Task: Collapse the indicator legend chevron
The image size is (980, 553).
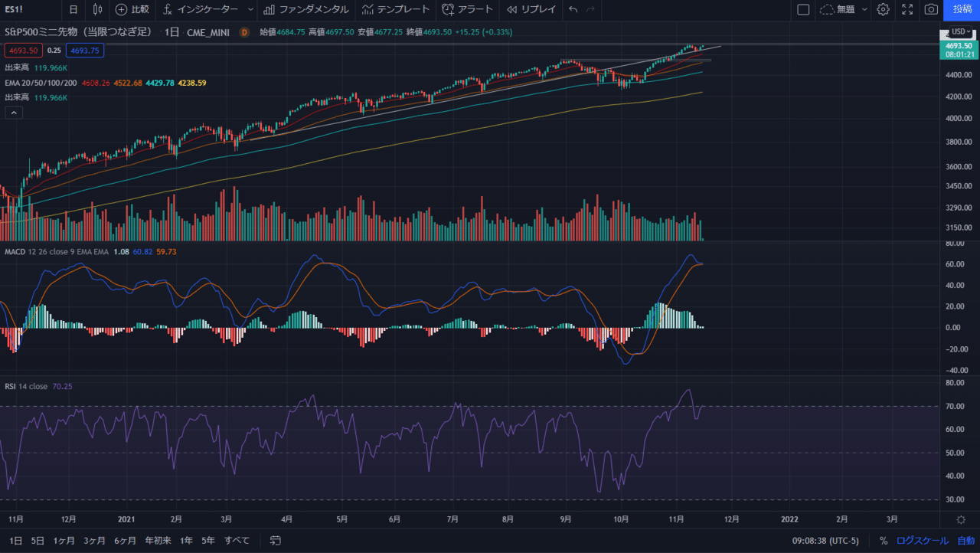Action: (14, 113)
